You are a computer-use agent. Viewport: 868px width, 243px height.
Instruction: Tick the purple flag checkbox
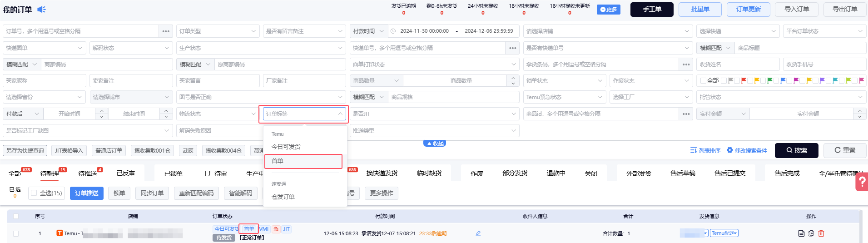click(x=815, y=80)
